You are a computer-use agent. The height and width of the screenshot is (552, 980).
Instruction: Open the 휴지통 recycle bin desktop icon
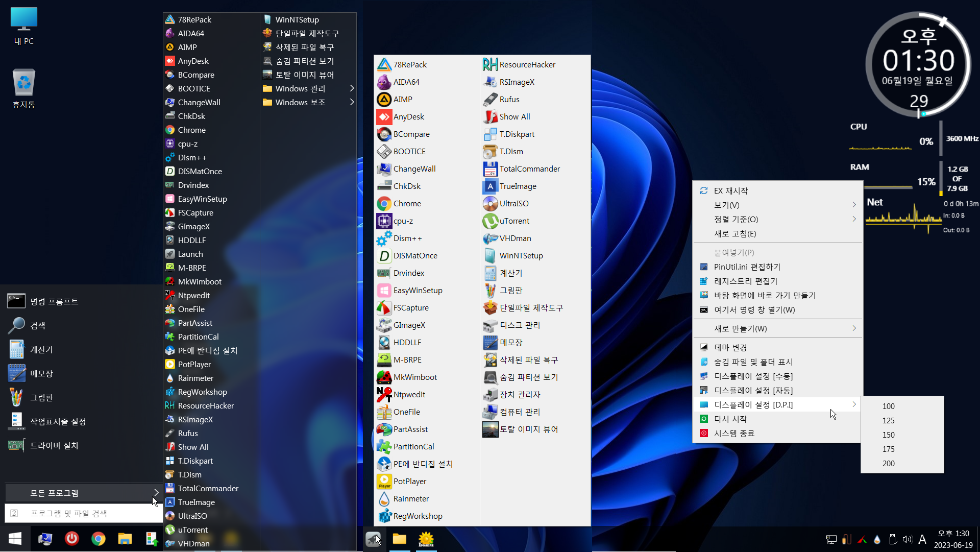pos(23,89)
